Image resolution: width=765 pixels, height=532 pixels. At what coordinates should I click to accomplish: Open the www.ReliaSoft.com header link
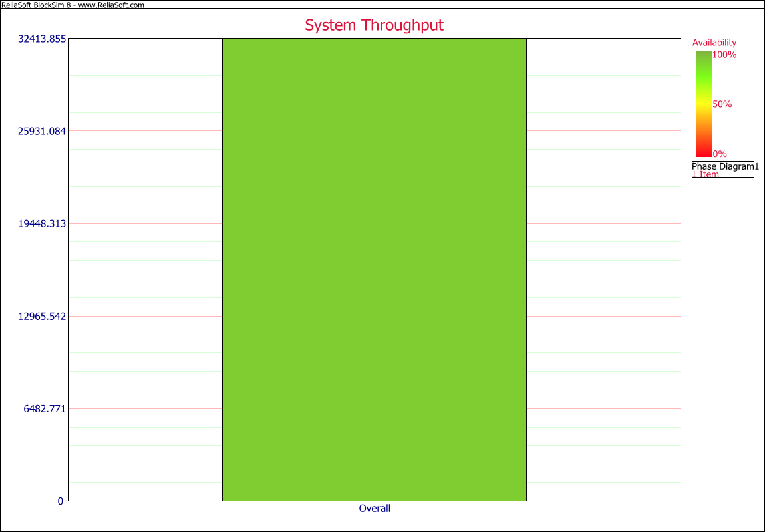[x=111, y=5]
